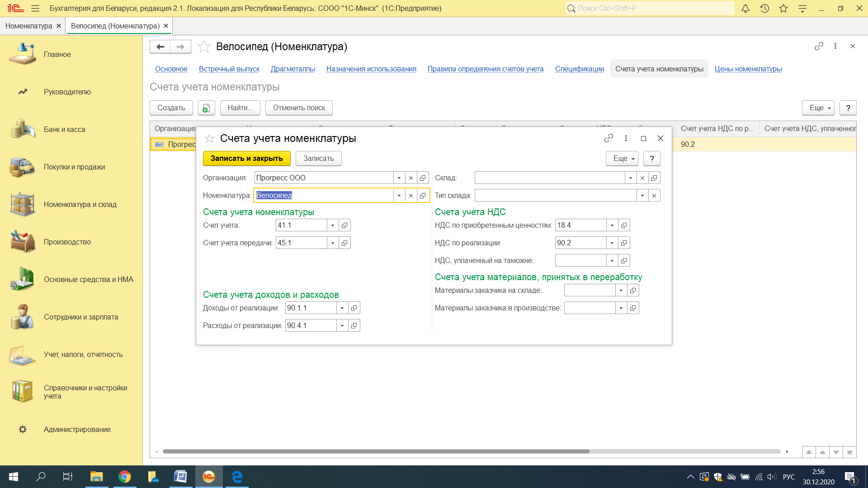This screenshot has height=488, width=868.
Task: Star the Счета учета номенклатуры dialog
Action: 209,138
